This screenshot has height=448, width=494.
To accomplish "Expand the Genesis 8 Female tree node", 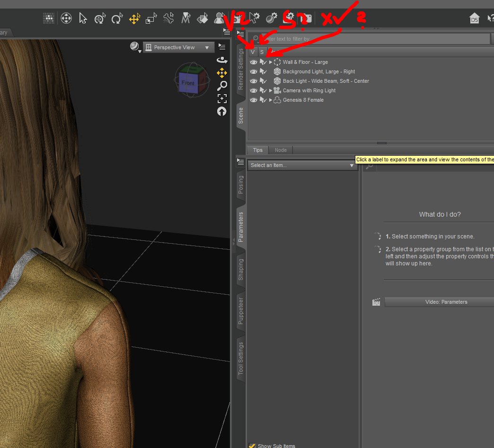I will 270,100.
